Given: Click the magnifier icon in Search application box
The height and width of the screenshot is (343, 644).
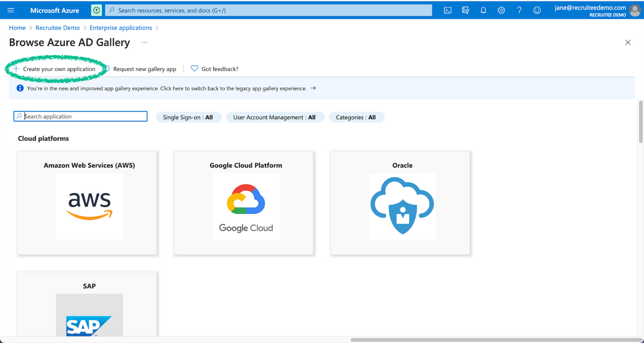Looking at the screenshot, I should coord(19,116).
